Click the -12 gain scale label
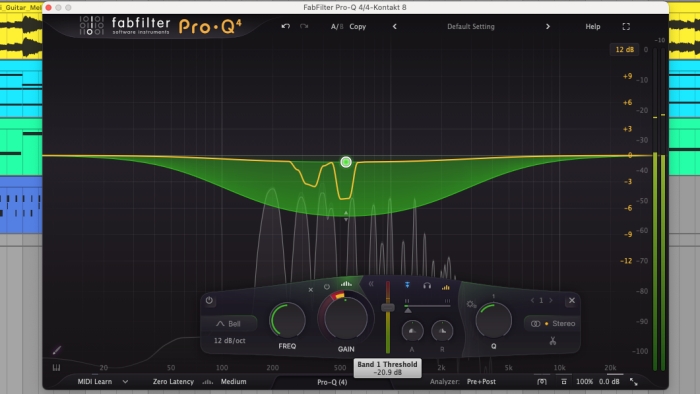The height and width of the screenshot is (394, 700). (x=626, y=261)
